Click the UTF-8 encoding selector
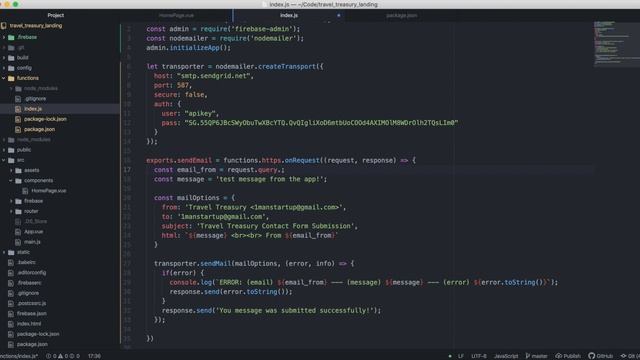 [x=479, y=356]
